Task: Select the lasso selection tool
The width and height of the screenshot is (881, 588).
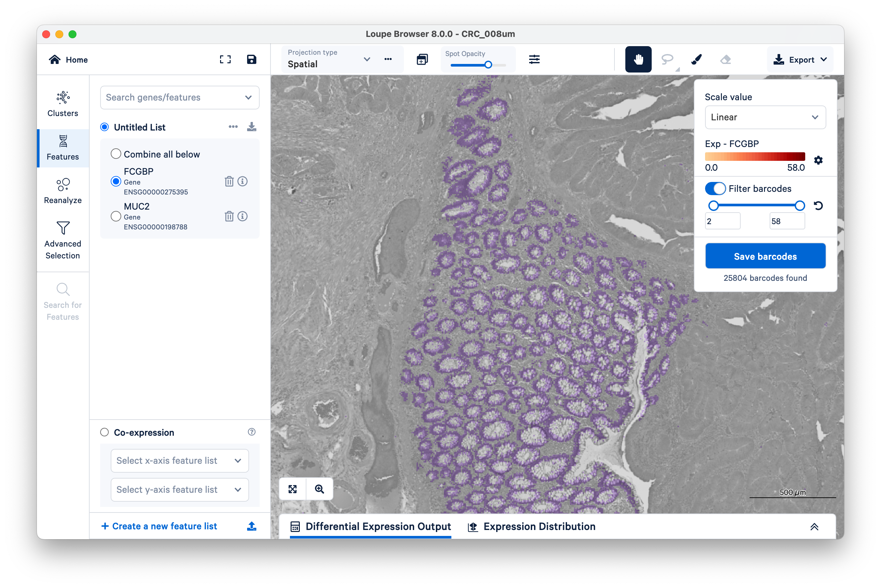Action: (x=667, y=59)
